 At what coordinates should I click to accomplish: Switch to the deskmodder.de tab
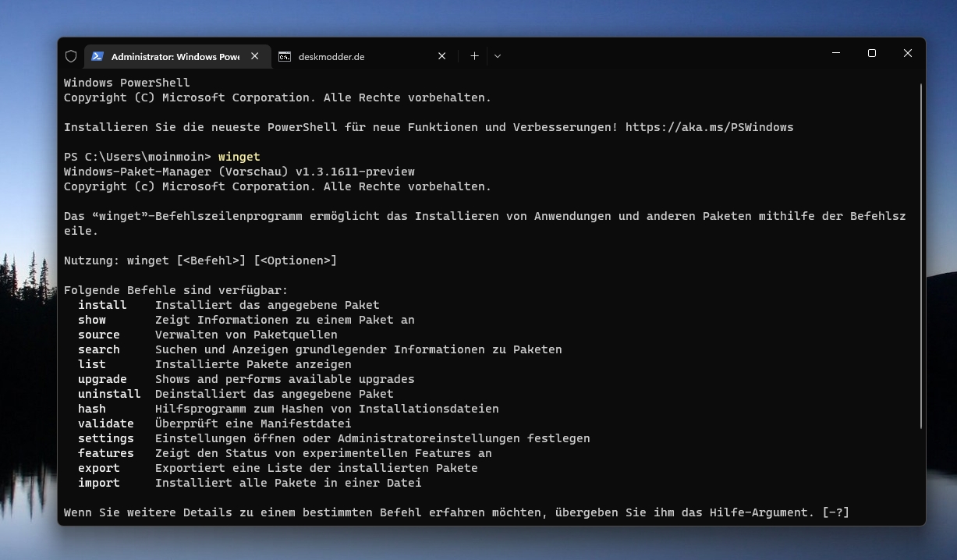(365, 56)
